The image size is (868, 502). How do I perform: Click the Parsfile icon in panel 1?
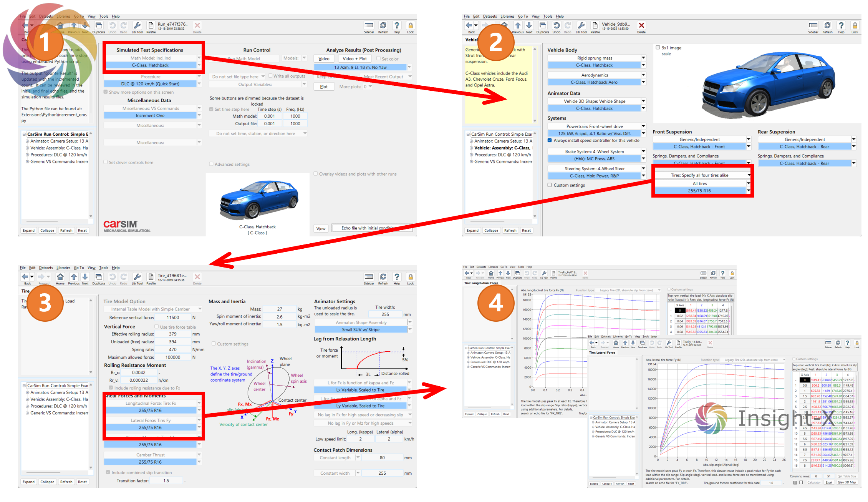pyautogui.click(x=151, y=26)
